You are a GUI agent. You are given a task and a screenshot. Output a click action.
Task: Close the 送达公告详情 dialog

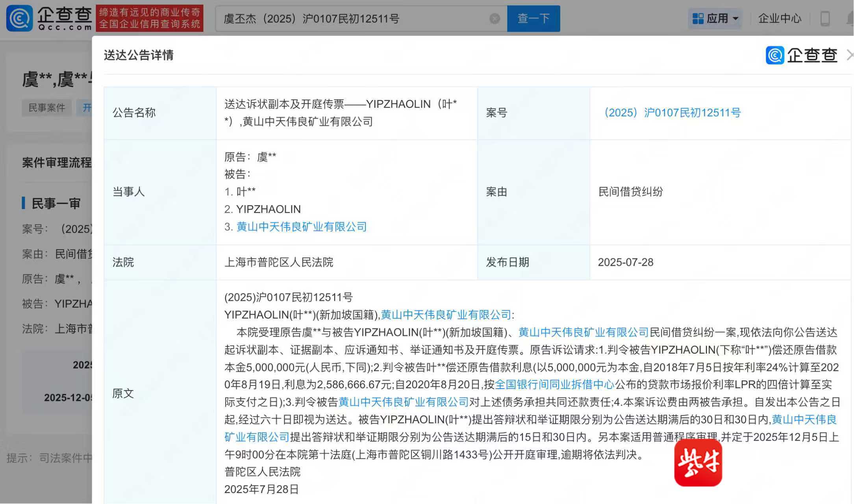point(850,55)
